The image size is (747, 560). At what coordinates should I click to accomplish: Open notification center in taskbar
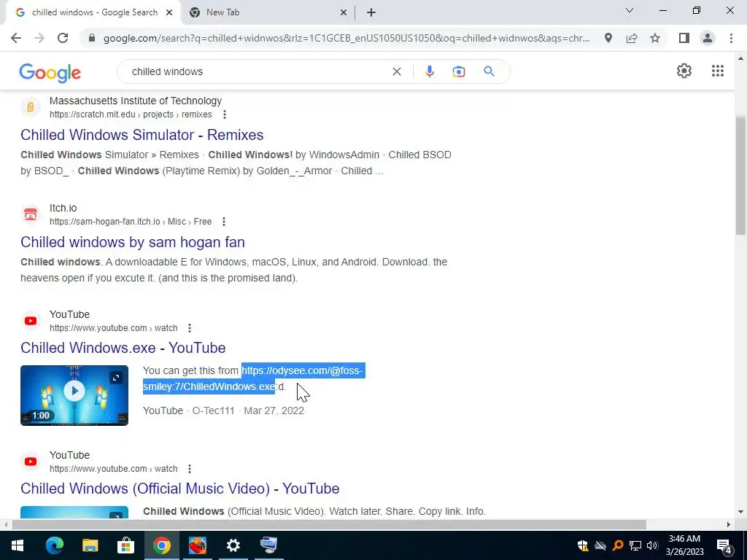coord(724,545)
